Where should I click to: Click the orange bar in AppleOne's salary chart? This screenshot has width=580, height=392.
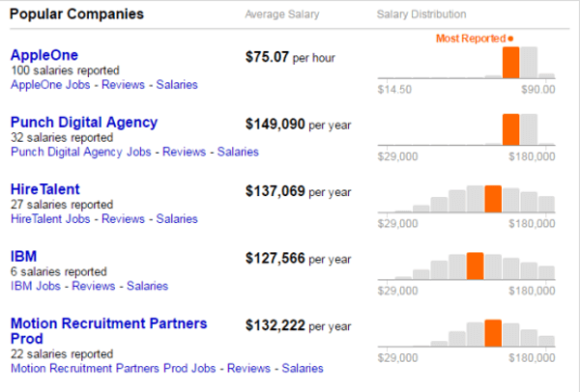510,63
